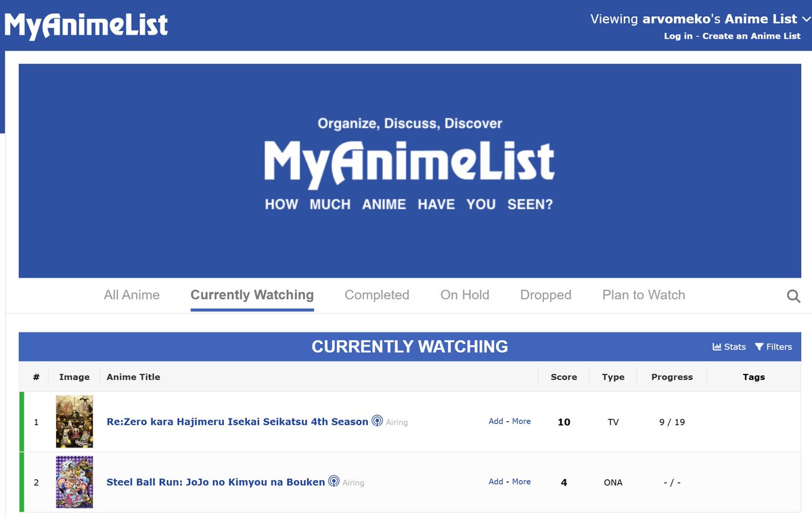
Task: Open the Filters funnel button
Action: (773, 347)
